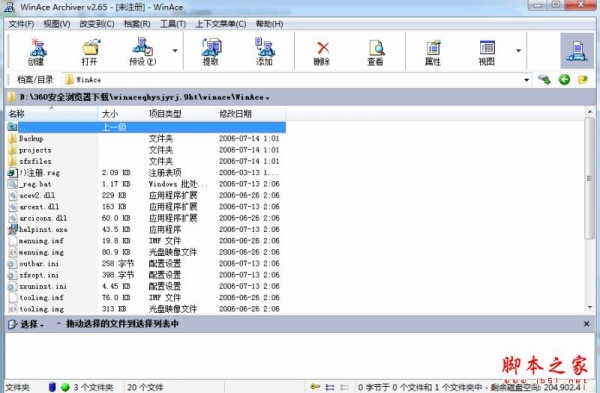Sort by the 项目类型 column header

(180, 114)
